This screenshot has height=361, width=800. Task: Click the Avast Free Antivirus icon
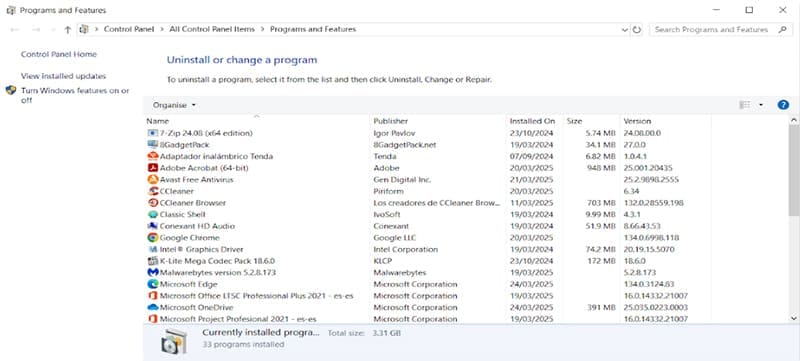coord(153,179)
